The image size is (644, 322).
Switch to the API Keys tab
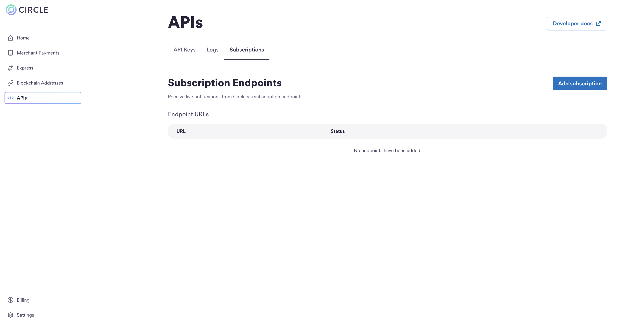click(x=184, y=50)
